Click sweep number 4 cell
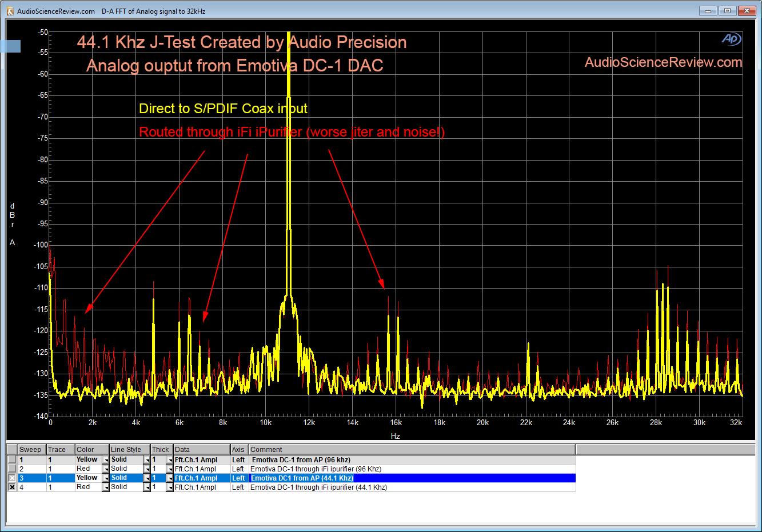The width and height of the screenshot is (762, 532). coord(32,487)
